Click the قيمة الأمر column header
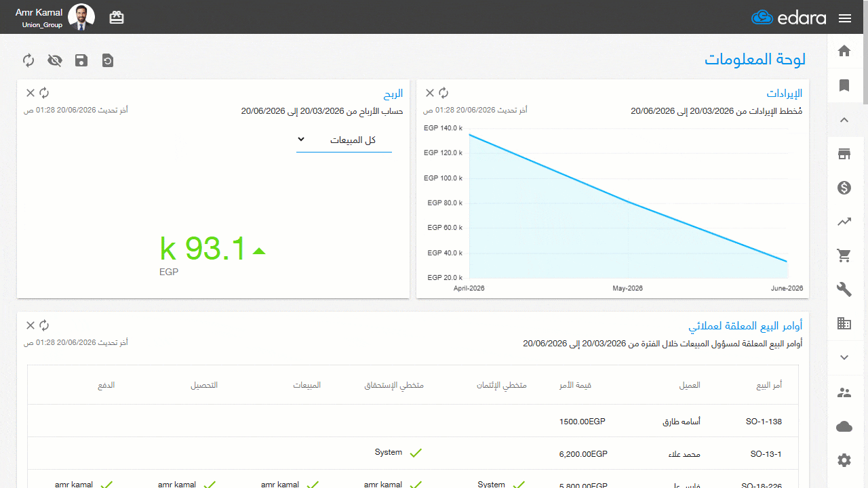Screen dimensions: 868x488 coord(575,385)
